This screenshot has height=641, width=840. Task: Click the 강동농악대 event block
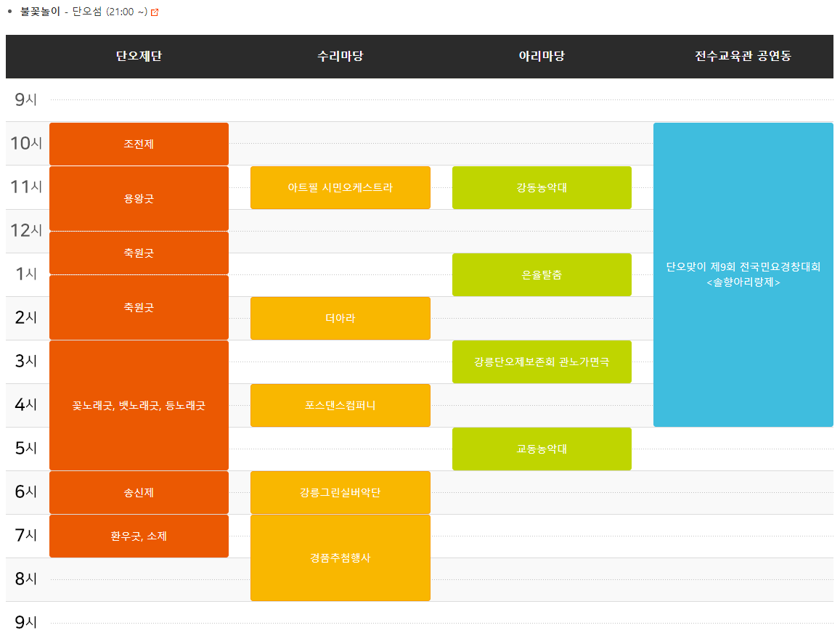click(542, 187)
